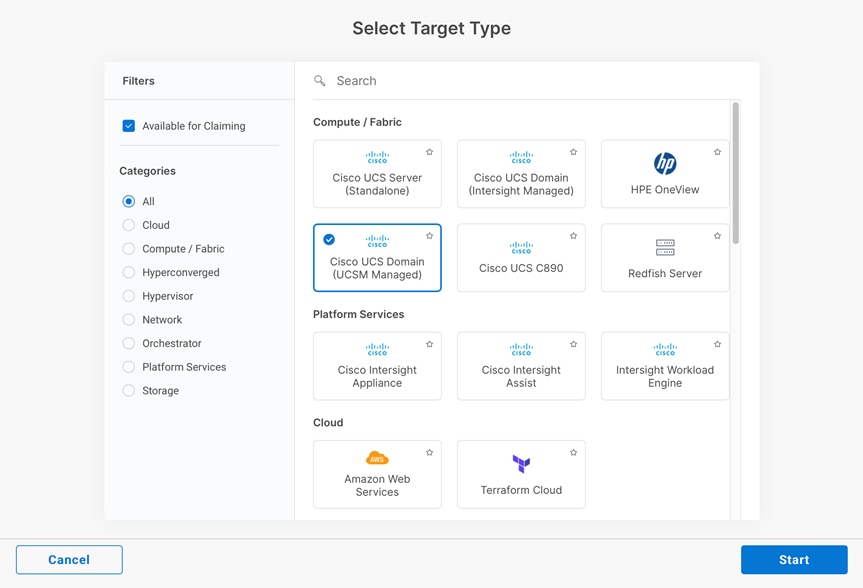Select the Storage category radio
This screenshot has height=588, width=863.
click(x=129, y=391)
